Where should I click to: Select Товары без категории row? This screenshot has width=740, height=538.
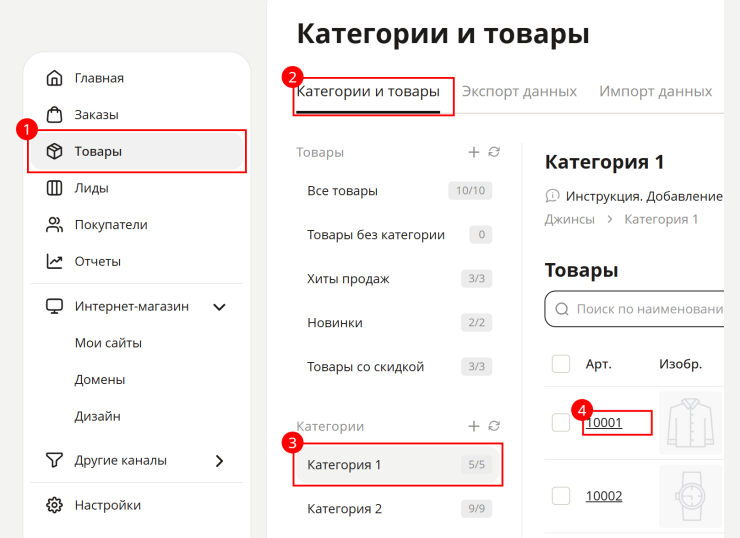click(x=397, y=235)
